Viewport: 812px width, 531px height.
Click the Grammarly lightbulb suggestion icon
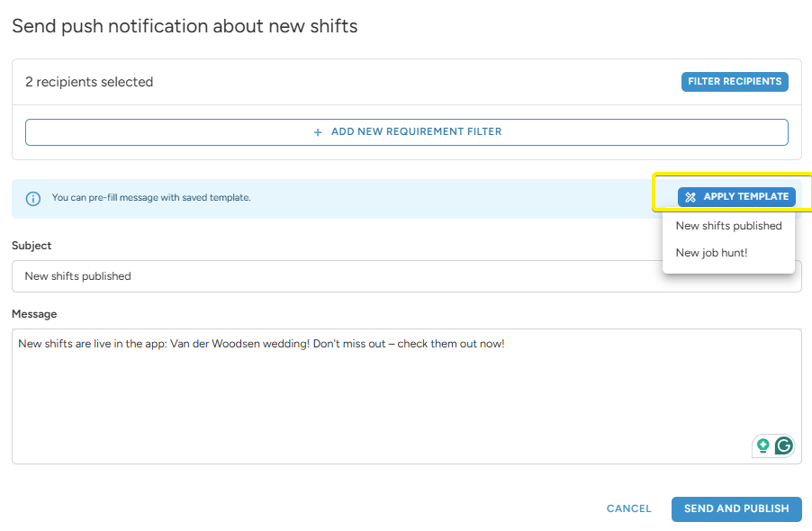[x=763, y=445]
